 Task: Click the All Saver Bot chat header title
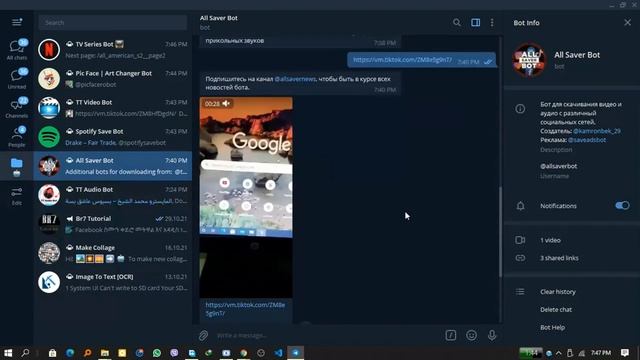218,18
